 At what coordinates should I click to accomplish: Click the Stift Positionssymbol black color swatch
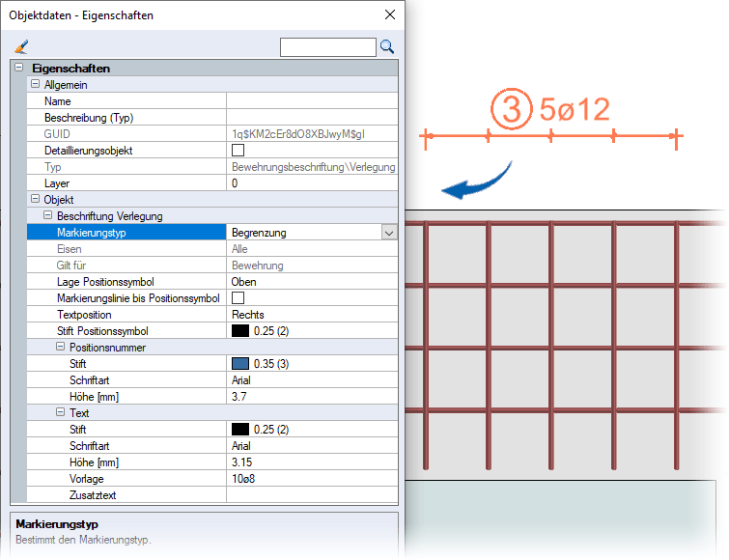(x=240, y=331)
